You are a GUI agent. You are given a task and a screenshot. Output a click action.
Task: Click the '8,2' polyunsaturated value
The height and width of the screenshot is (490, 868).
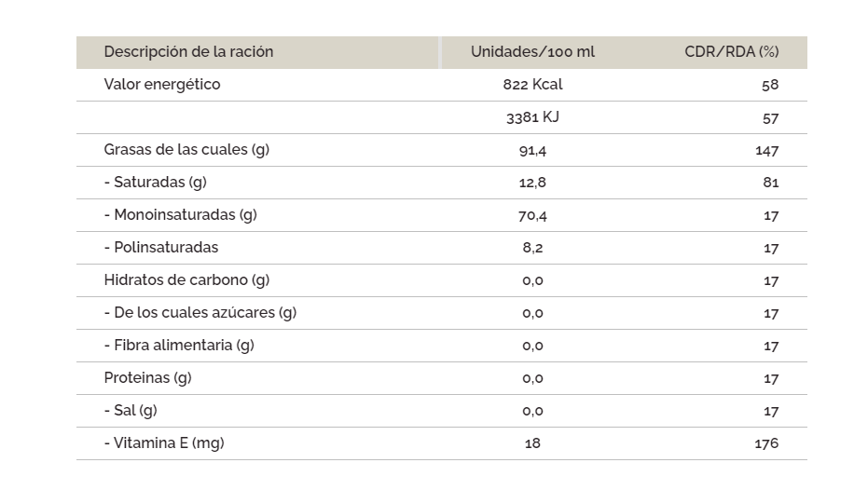pos(532,248)
